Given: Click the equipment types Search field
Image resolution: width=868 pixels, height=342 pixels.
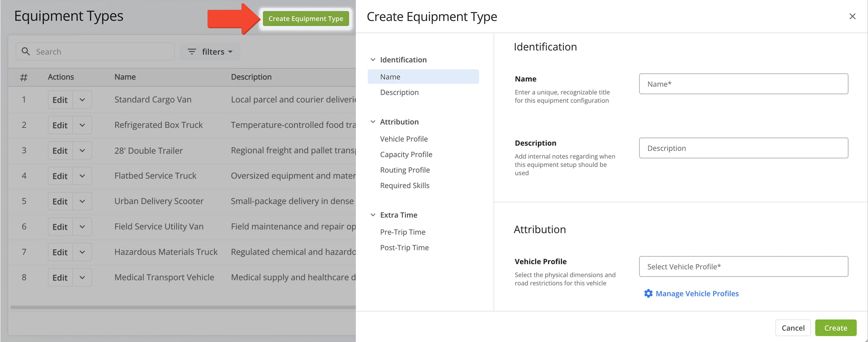Looking at the screenshot, I should [x=95, y=52].
